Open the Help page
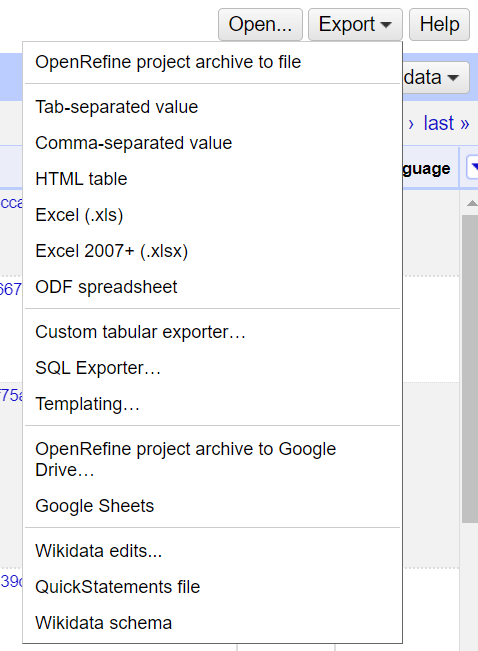Image resolution: width=478 pixels, height=651 pixels. (x=439, y=24)
